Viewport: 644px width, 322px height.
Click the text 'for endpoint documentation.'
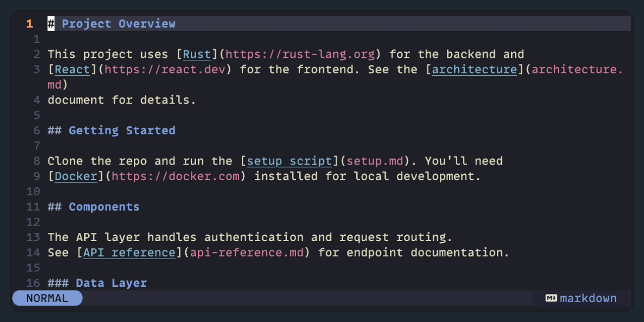(x=414, y=253)
